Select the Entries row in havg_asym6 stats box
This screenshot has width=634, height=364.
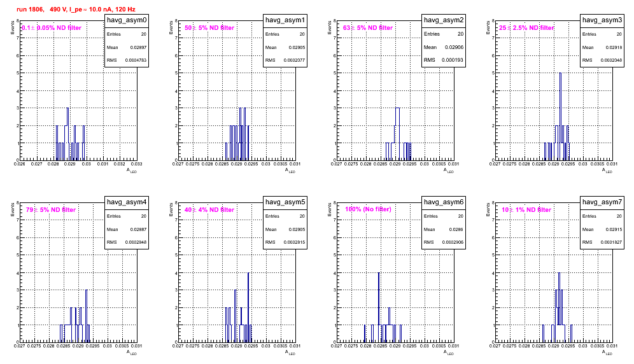coord(444,216)
